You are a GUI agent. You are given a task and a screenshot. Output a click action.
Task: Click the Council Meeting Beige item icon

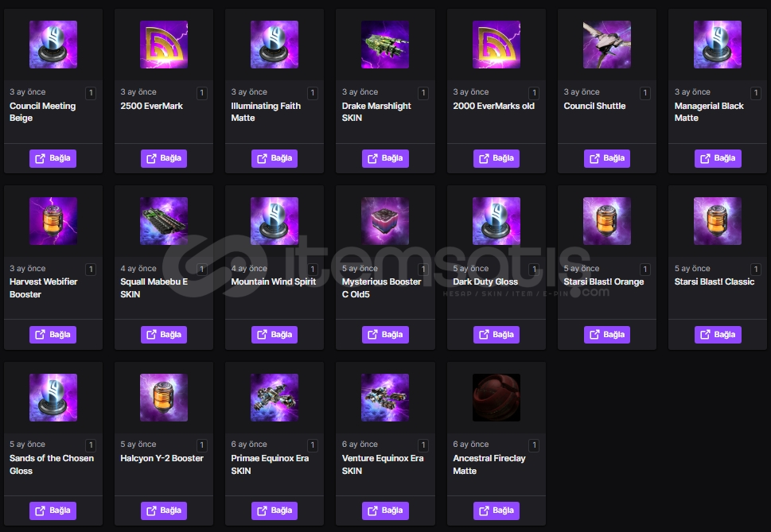[x=53, y=45]
